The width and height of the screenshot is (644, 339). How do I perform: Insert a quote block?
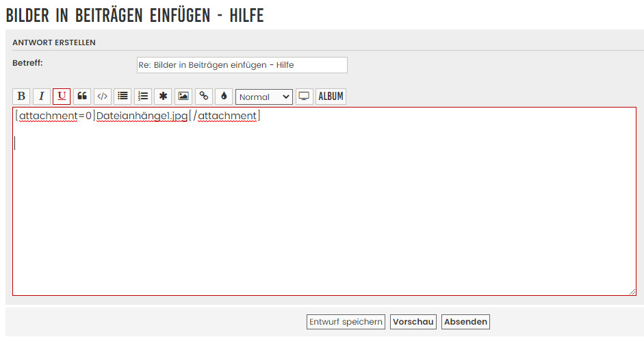pyautogui.click(x=82, y=97)
